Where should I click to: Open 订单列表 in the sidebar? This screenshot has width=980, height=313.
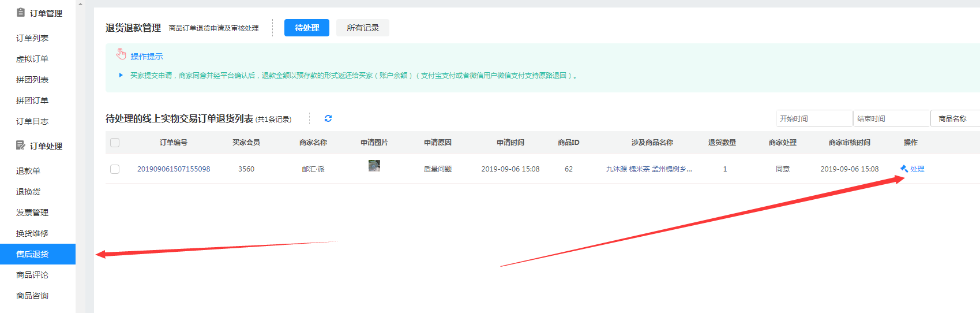[32, 38]
